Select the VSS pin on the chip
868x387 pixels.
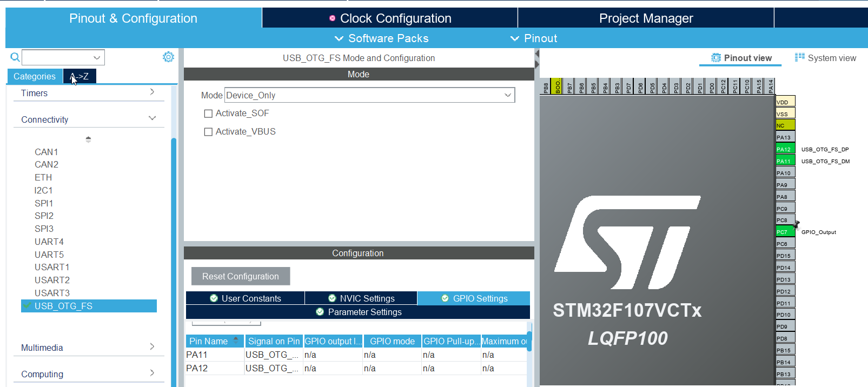tap(785, 114)
